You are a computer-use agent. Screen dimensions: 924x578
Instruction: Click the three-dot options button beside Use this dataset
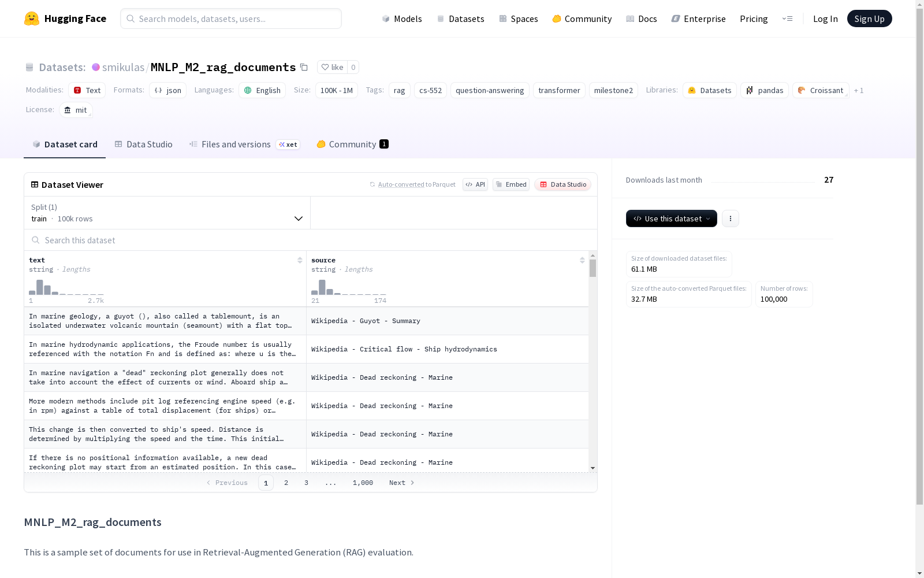[731, 218]
